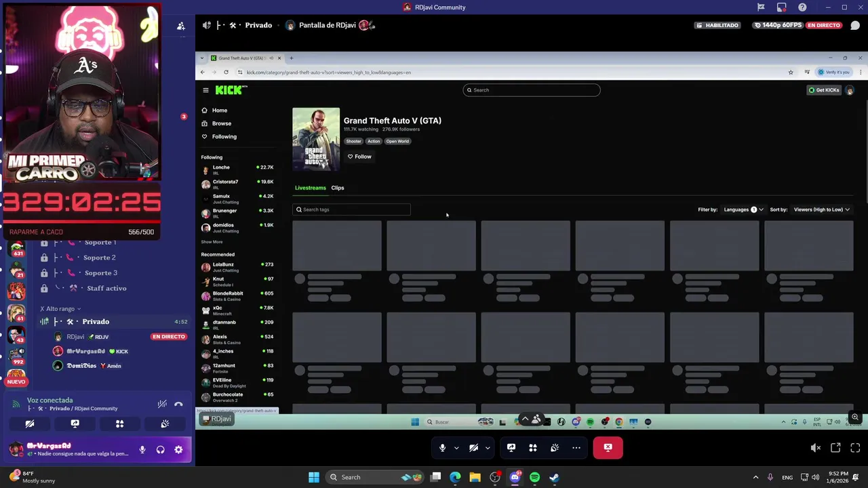This screenshot has width=868, height=488.
Task: Click the Kick logo
Action: pyautogui.click(x=231, y=90)
